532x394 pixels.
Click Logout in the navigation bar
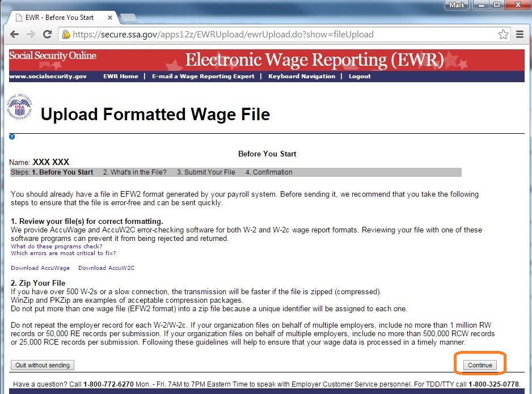tap(360, 77)
